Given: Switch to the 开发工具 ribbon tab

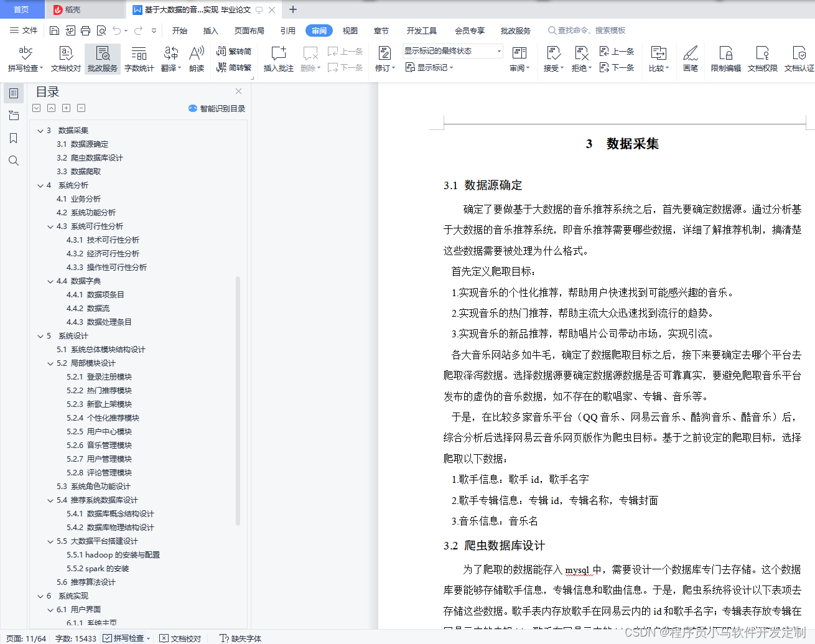Looking at the screenshot, I should [422, 30].
